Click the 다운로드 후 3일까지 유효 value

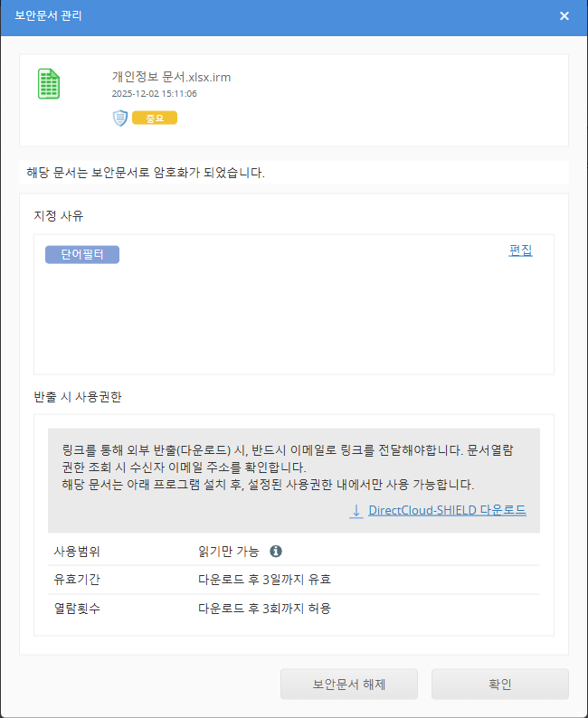click(x=258, y=579)
